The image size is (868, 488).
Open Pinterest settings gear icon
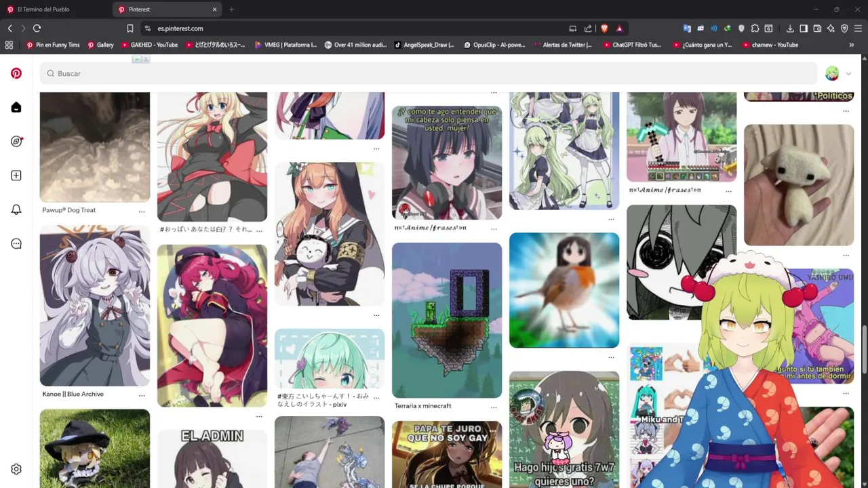tap(16, 469)
